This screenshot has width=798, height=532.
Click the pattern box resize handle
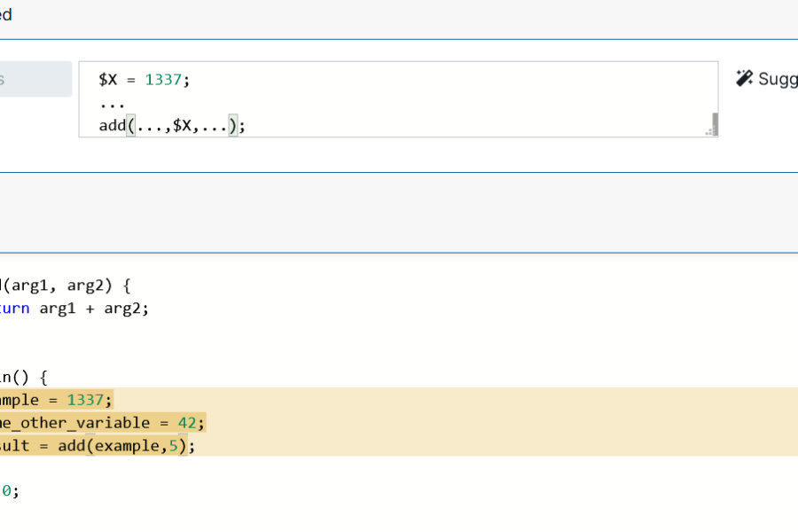pyautogui.click(x=708, y=132)
